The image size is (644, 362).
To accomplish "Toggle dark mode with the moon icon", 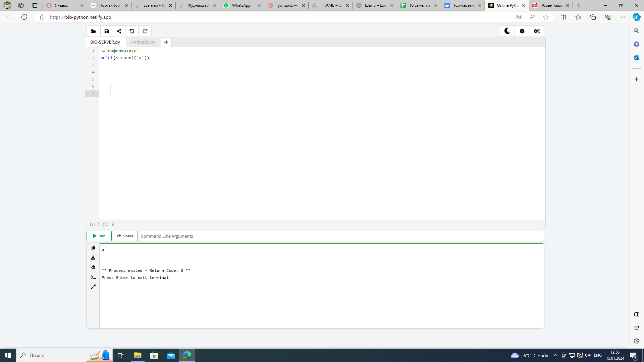I will (x=507, y=31).
